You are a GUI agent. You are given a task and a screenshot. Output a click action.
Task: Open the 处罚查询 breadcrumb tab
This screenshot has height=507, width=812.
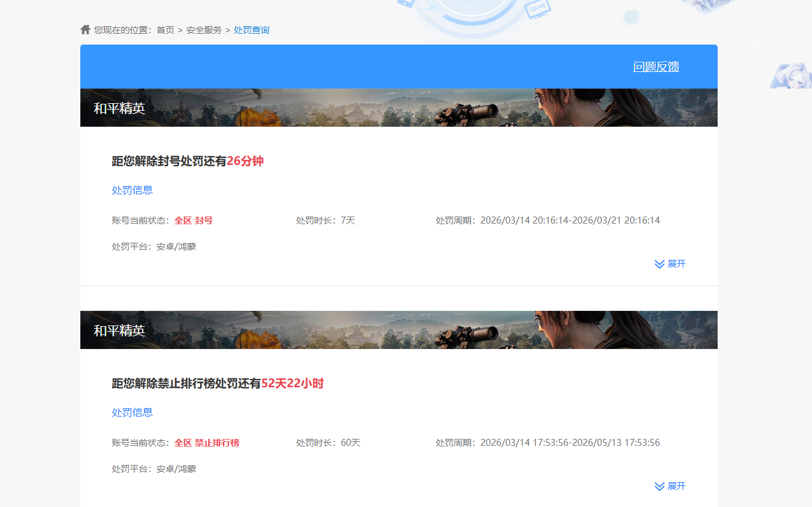(x=251, y=29)
